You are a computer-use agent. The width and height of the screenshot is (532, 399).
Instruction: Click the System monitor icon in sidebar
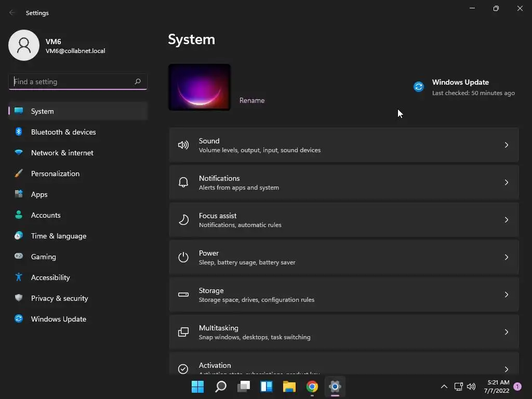click(x=19, y=111)
